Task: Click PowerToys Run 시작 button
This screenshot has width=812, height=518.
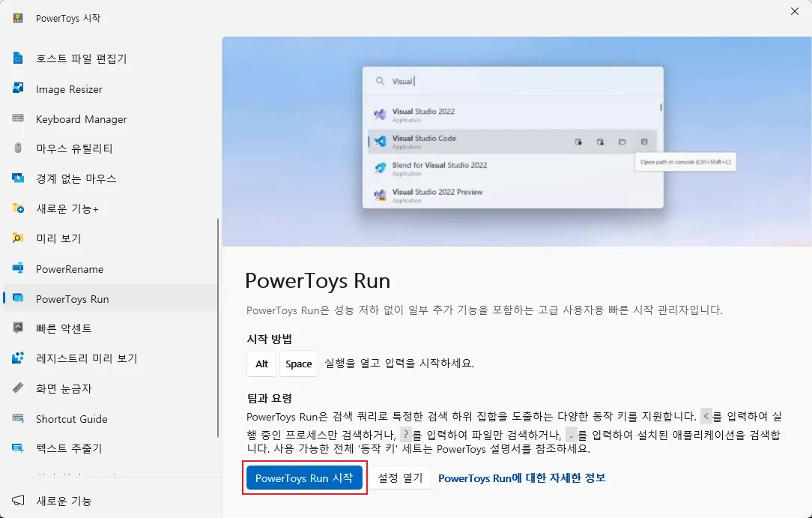Action: (x=304, y=478)
